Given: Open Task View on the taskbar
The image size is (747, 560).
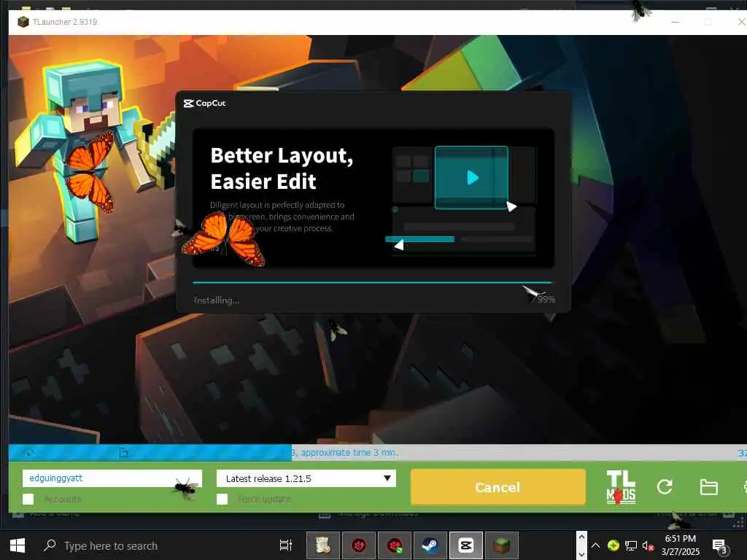Looking at the screenshot, I should (x=285, y=545).
